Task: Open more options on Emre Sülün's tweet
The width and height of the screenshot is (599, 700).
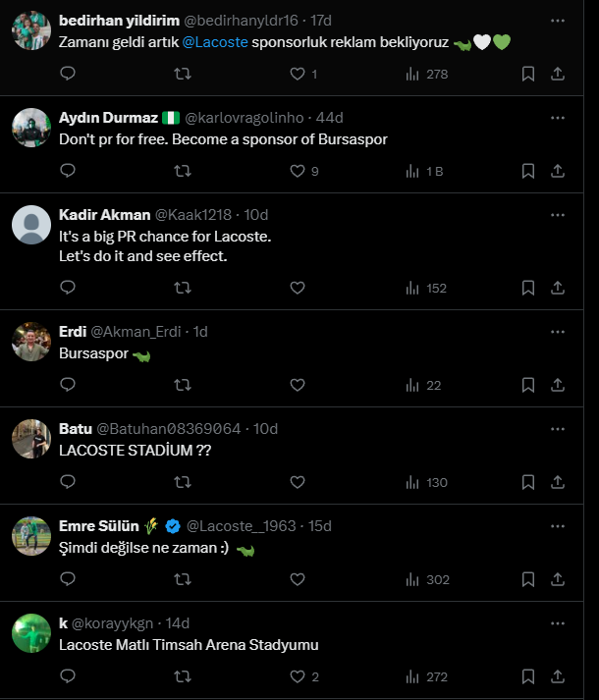Action: [558, 526]
